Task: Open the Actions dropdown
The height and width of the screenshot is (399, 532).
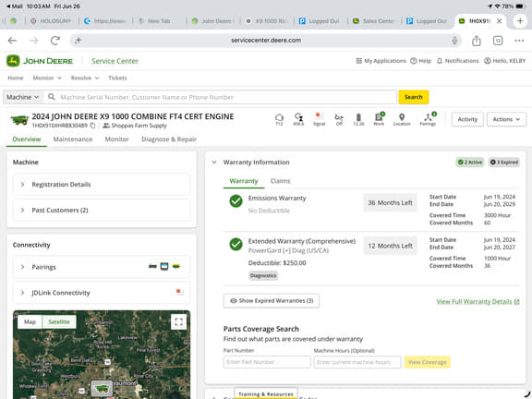Action: (506, 119)
